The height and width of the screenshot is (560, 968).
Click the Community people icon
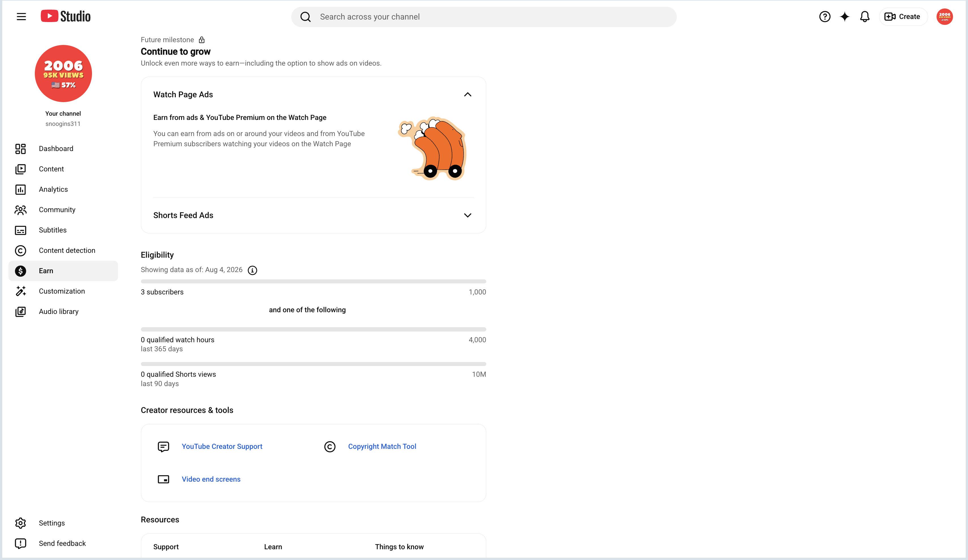[20, 210]
